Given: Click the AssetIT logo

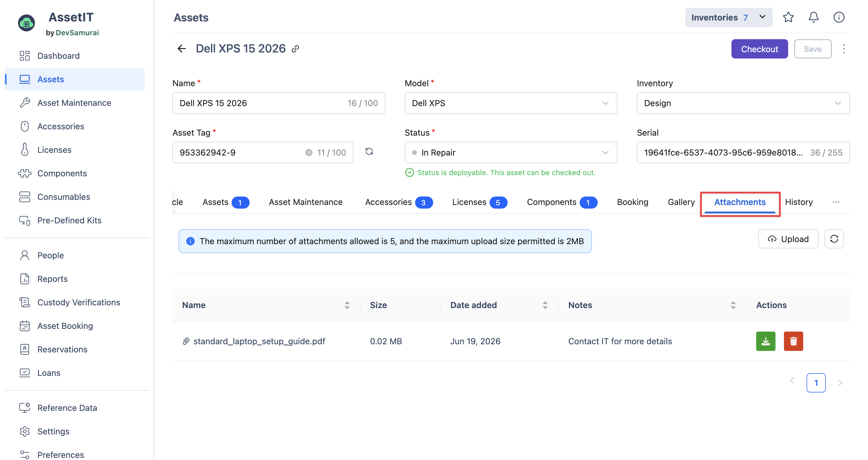Looking at the screenshot, I should coord(26,23).
